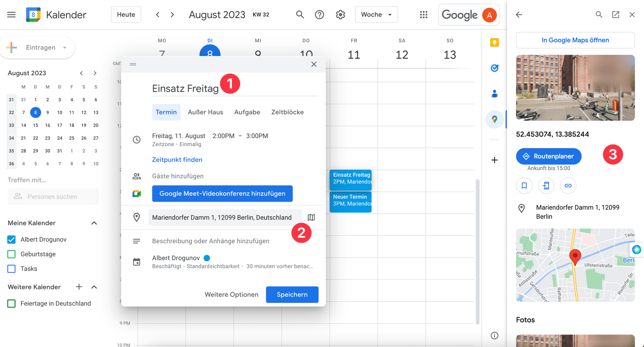This screenshot has height=347, width=644.
Task: Open In Google Maps öffnen
Action: click(x=575, y=40)
